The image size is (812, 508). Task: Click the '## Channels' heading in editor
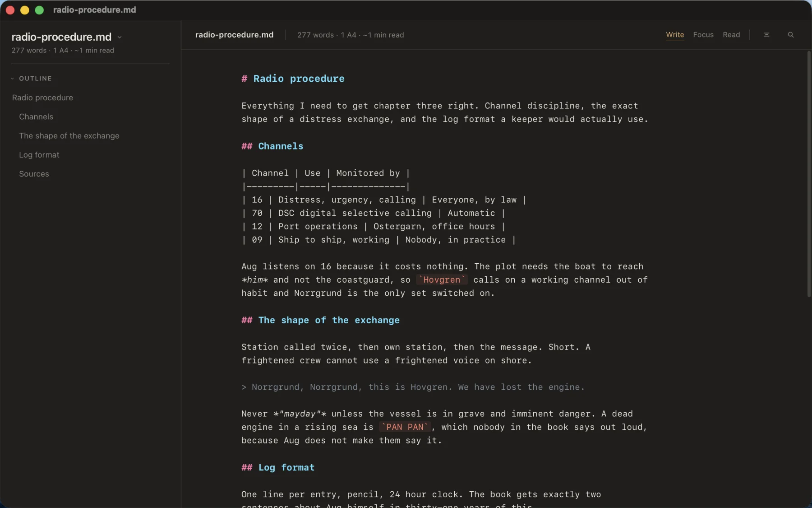pyautogui.click(x=272, y=146)
